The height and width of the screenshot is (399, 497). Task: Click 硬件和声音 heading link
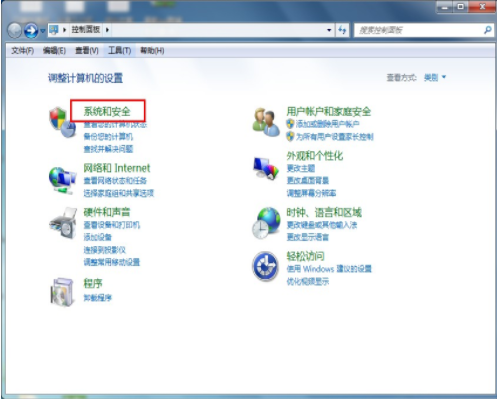pos(107,212)
